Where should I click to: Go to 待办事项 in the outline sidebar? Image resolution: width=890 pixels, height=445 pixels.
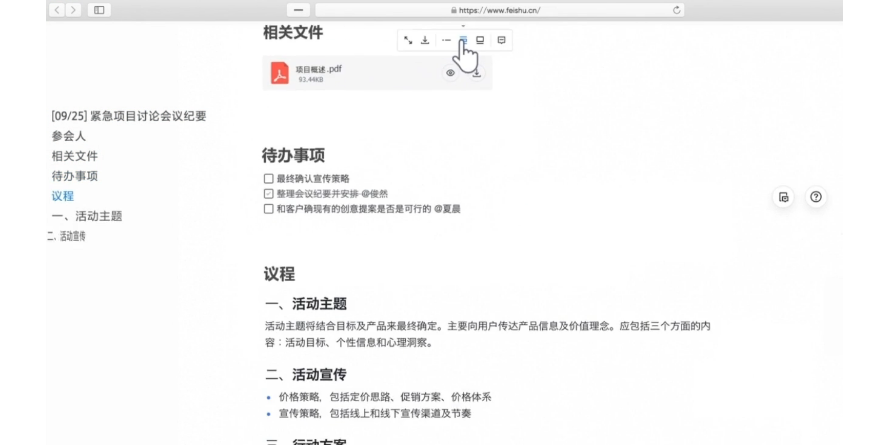(x=75, y=176)
